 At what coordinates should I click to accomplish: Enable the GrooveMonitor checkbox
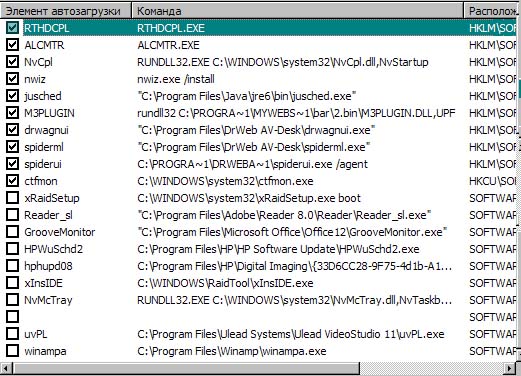tap(12, 232)
